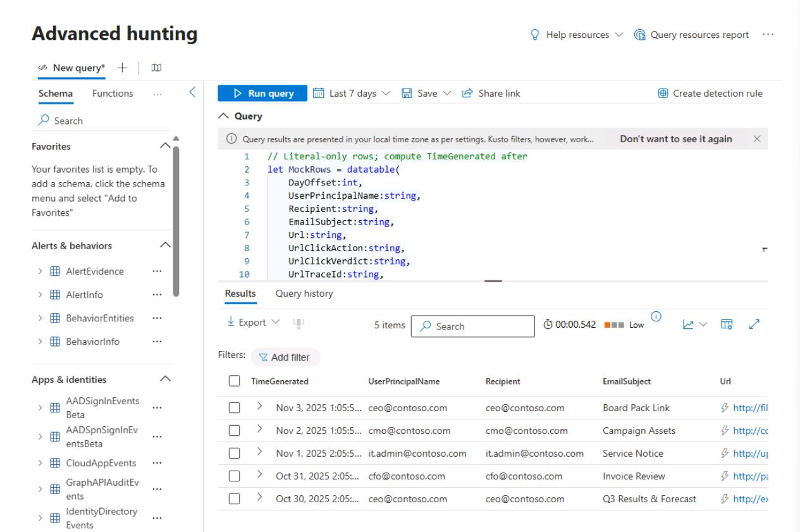Tick the Invoice Review row checkbox
Image resolution: width=800 pixels, height=532 pixels.
tap(234, 476)
